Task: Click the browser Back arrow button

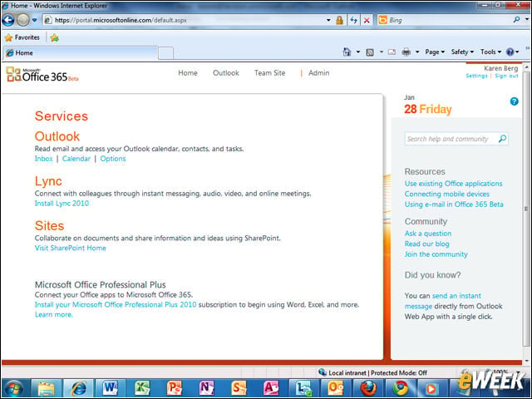Action: click(x=7, y=20)
